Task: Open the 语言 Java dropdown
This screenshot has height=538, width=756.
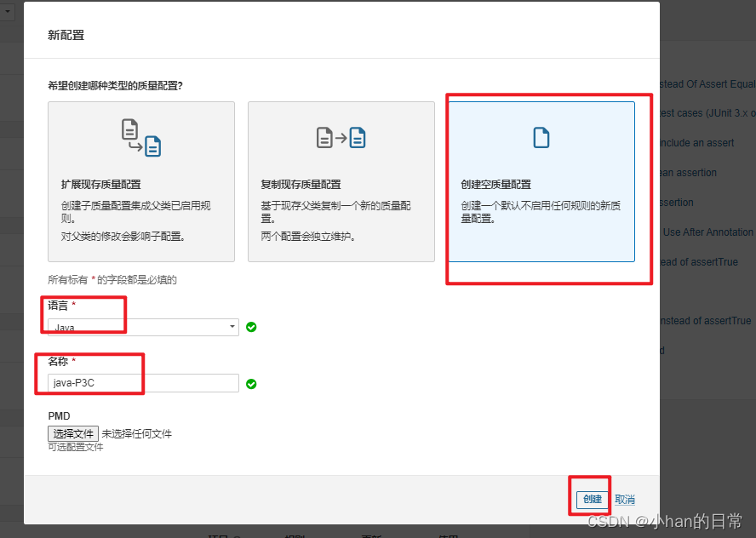Action: coord(143,328)
